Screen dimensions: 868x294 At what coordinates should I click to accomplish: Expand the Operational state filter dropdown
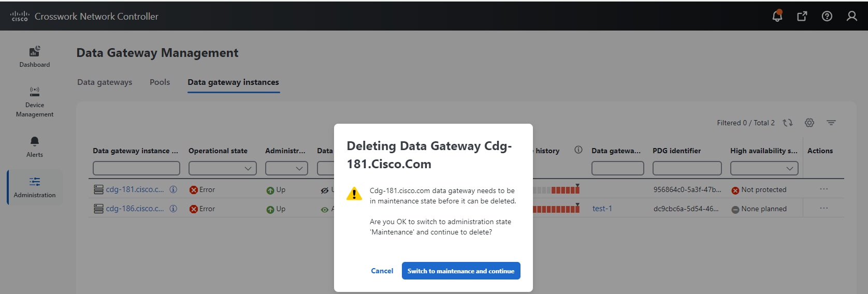point(223,168)
